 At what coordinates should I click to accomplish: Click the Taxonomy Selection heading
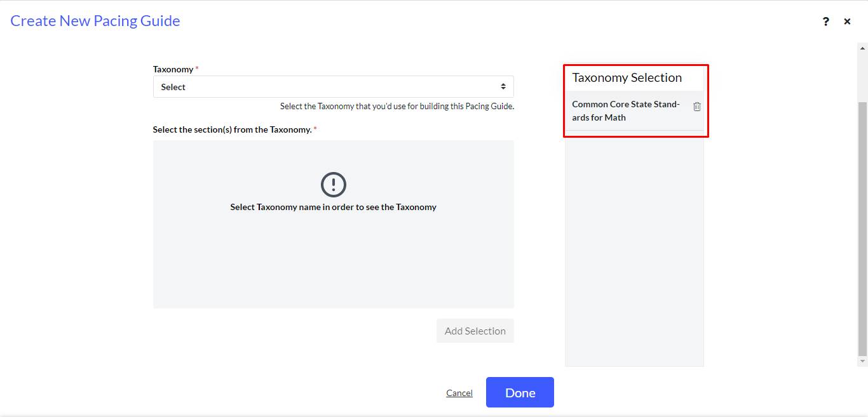coord(627,77)
